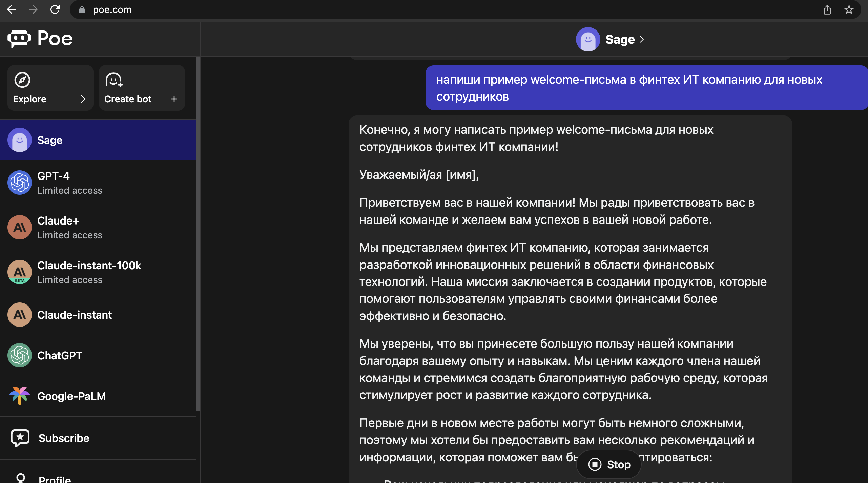Expand the Explore chevron arrow
This screenshot has height=483, width=868.
click(x=83, y=99)
